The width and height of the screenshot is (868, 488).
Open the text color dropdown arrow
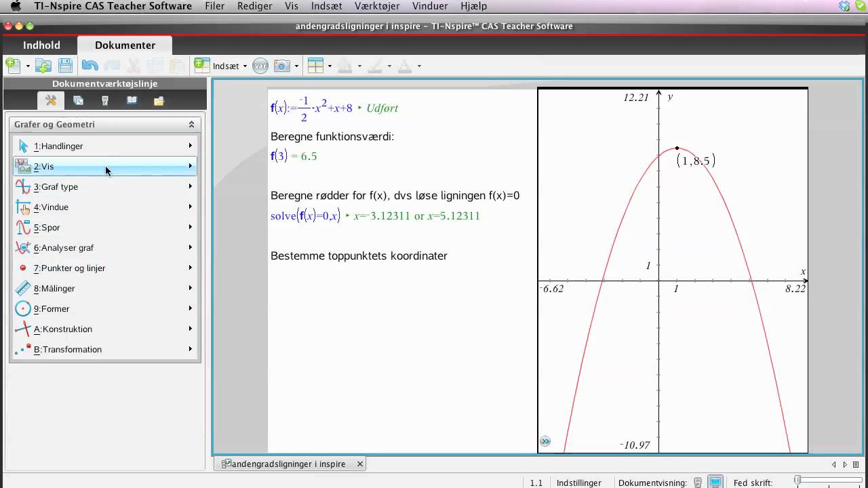[x=419, y=66]
